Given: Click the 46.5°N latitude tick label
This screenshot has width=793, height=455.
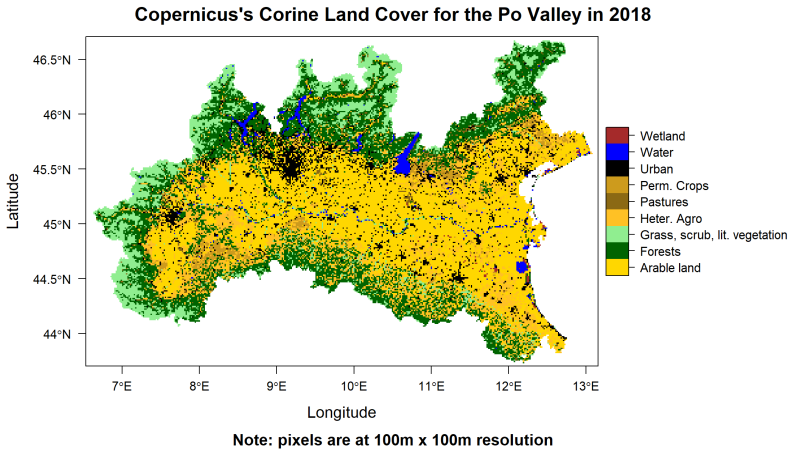Looking at the screenshot, I should coord(52,60).
